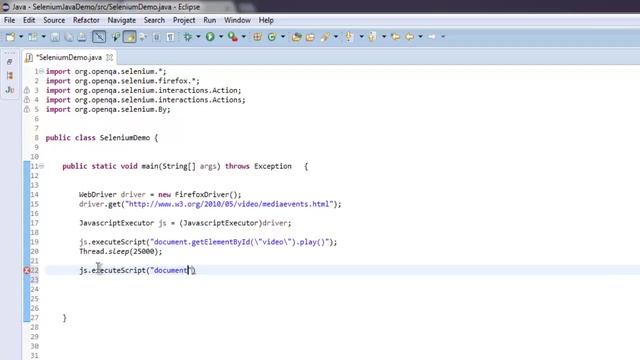
Task: Open the Help menu
Action: 266,20
